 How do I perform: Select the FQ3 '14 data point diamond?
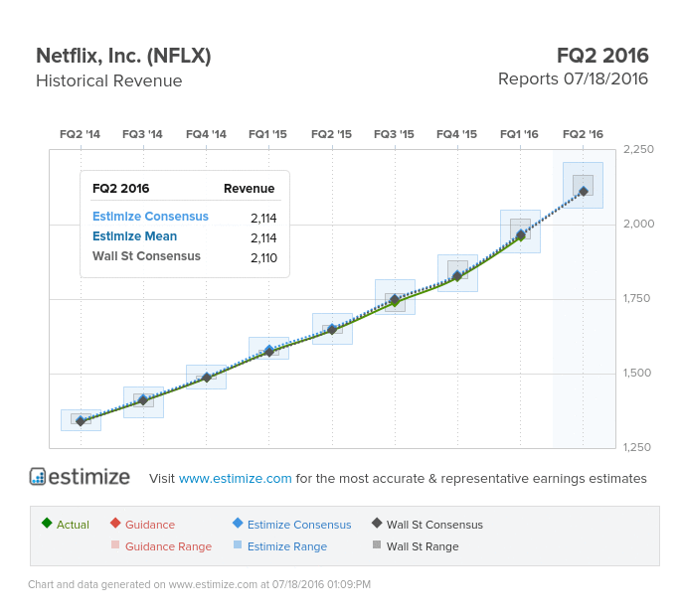[x=143, y=400]
